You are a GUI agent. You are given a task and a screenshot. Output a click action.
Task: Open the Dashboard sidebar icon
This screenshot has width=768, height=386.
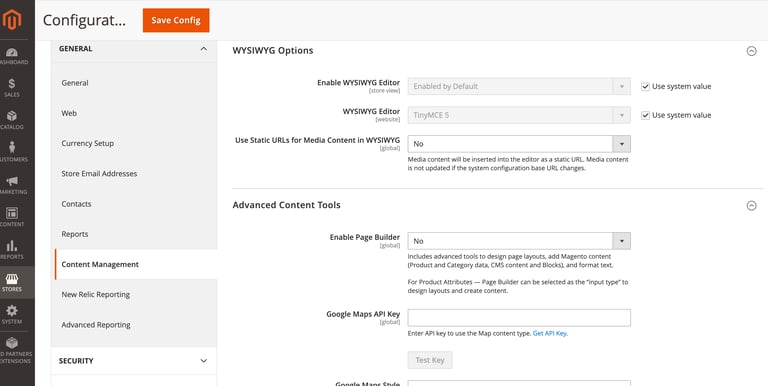pos(12,52)
